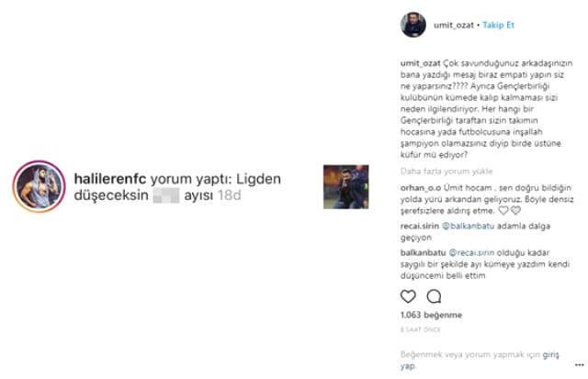Open umit_ozat username in the caption
Image resolution: width=588 pixels, height=379 pixels.
click(421, 63)
